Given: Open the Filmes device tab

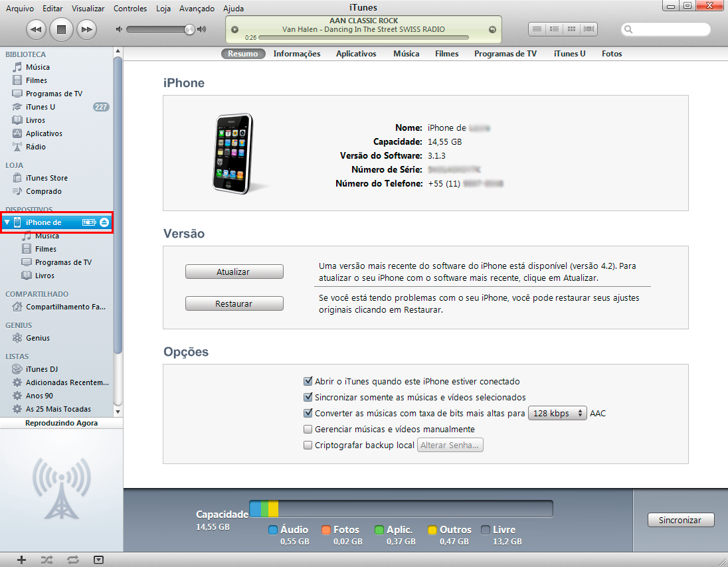Looking at the screenshot, I should click(x=446, y=53).
